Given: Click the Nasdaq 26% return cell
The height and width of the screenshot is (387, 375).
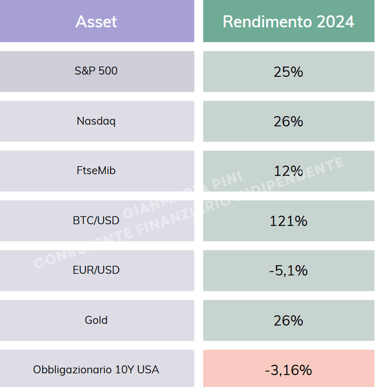Looking at the screenshot, I should point(289,121).
